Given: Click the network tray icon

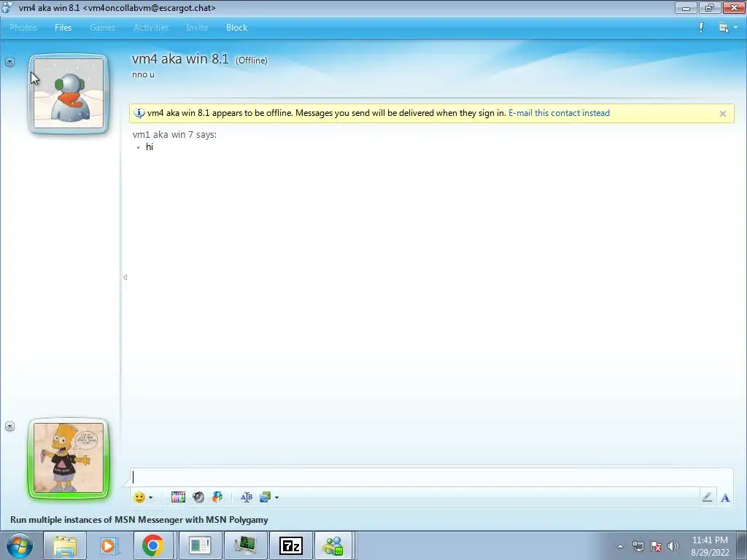Looking at the screenshot, I should (638, 546).
